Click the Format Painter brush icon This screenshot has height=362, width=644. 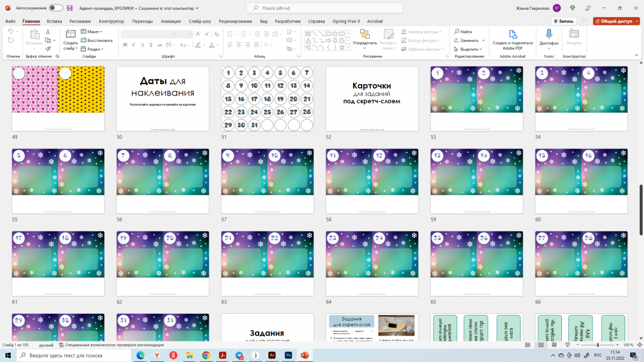(x=48, y=48)
